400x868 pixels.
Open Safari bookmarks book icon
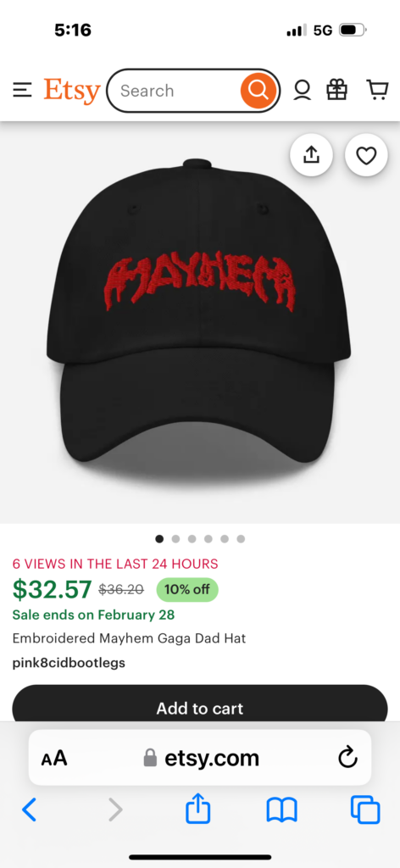click(x=281, y=810)
